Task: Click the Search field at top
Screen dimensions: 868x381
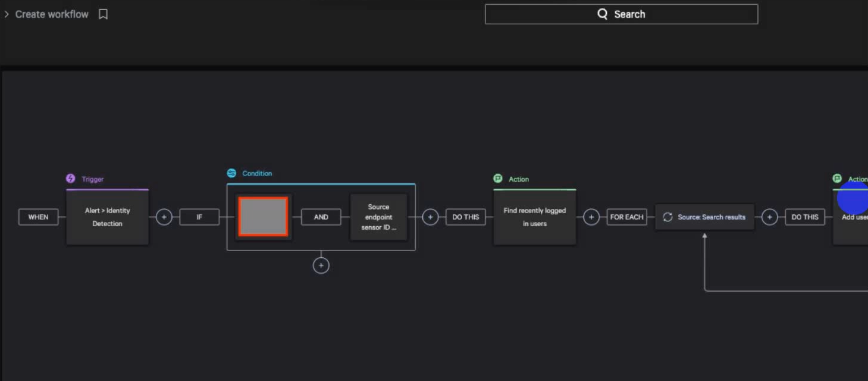Action: (621, 14)
